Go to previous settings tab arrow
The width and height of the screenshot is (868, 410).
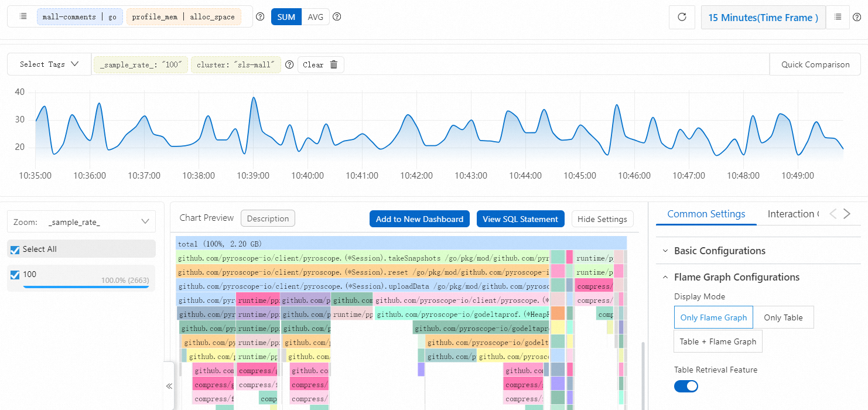[x=833, y=214]
